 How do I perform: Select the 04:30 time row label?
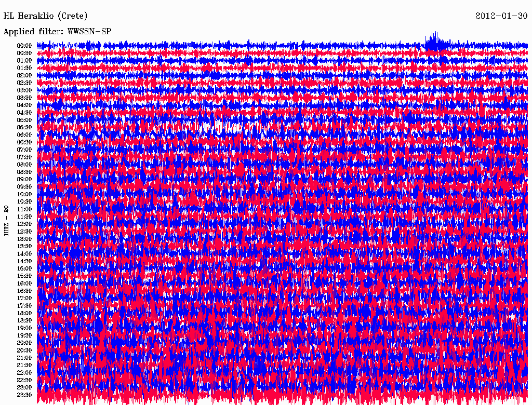[24, 112]
